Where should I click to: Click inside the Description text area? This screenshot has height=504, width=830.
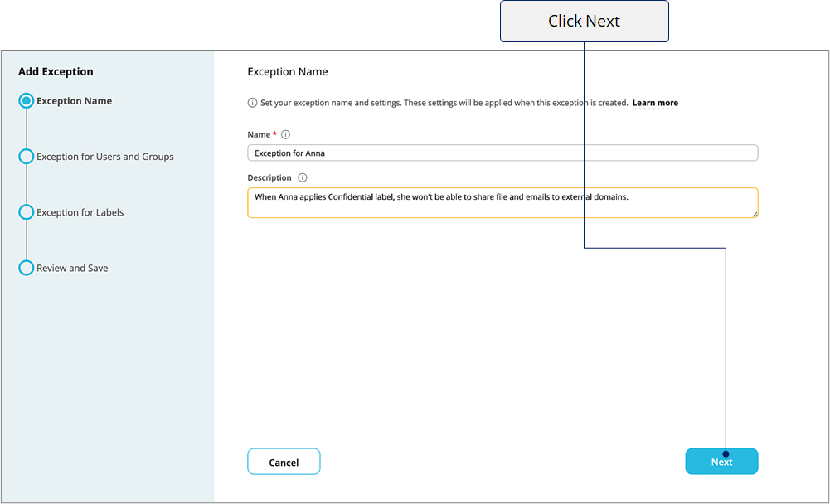pos(502,203)
